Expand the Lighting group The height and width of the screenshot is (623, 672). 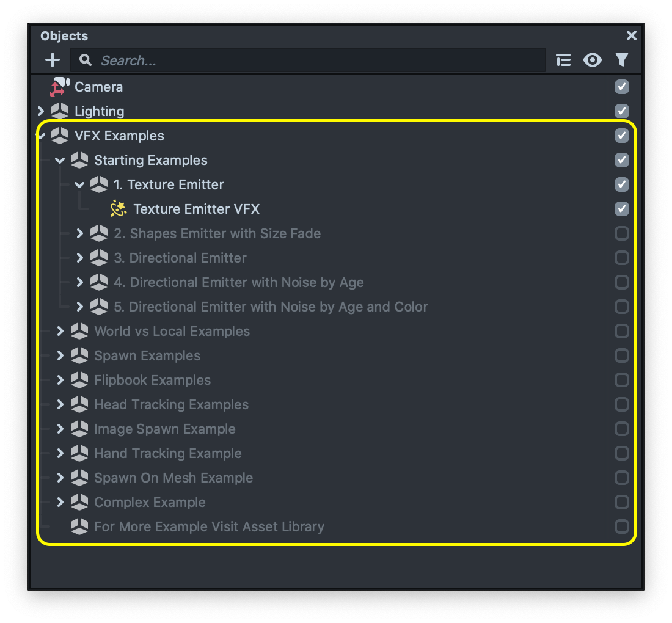pyautogui.click(x=41, y=111)
